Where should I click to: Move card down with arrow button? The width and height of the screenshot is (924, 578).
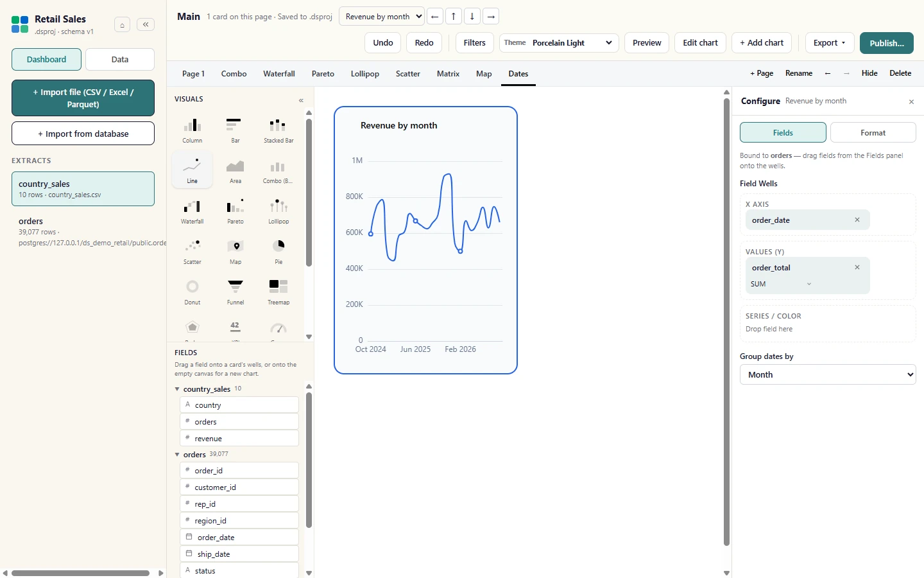coord(472,16)
